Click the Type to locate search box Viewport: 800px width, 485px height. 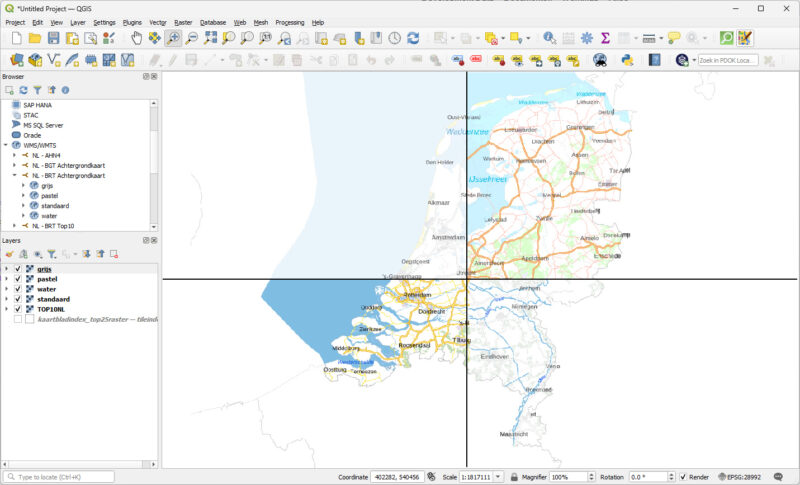60,477
